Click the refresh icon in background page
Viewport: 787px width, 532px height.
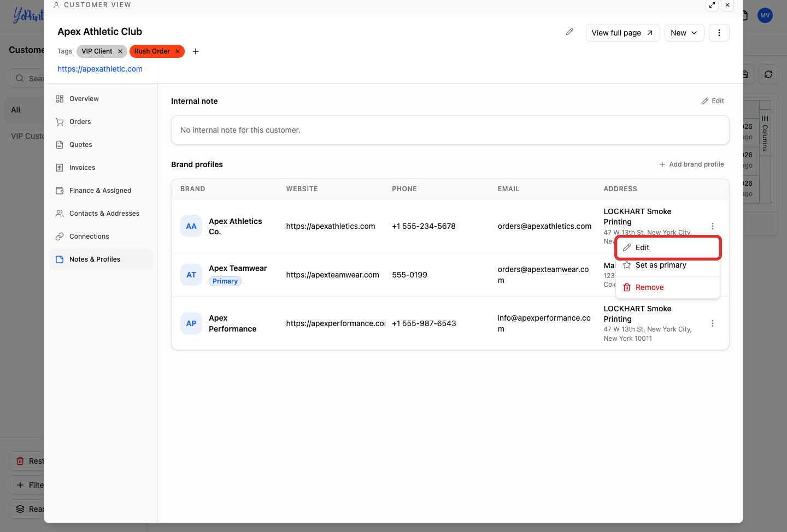pos(768,74)
